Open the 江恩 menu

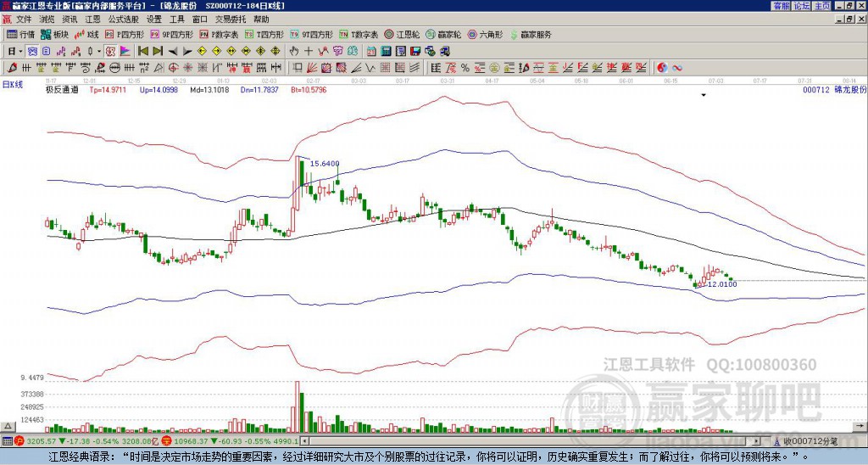click(x=92, y=20)
